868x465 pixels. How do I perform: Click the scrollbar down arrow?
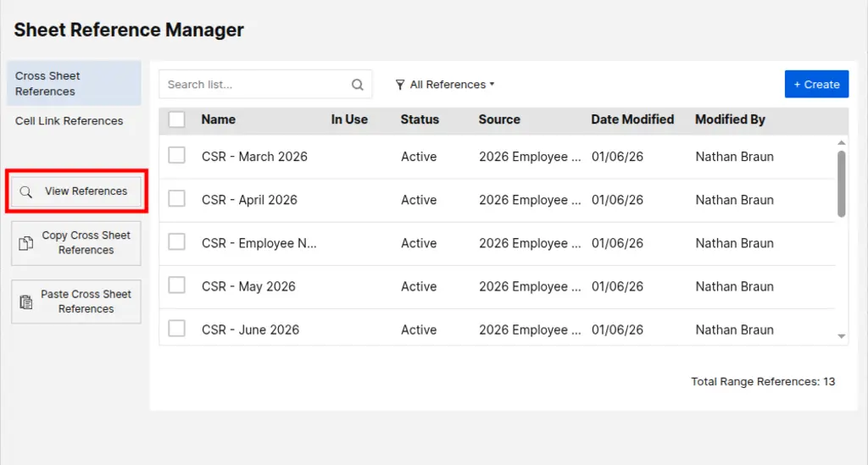point(842,336)
